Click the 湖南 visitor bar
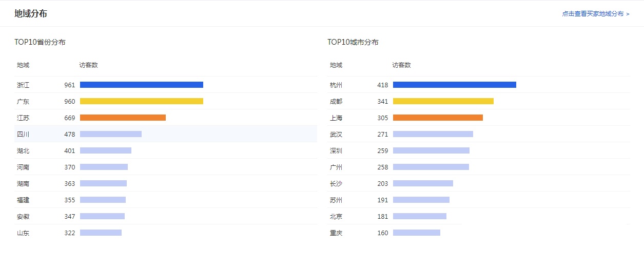The width and height of the screenshot is (644, 266). click(x=103, y=183)
